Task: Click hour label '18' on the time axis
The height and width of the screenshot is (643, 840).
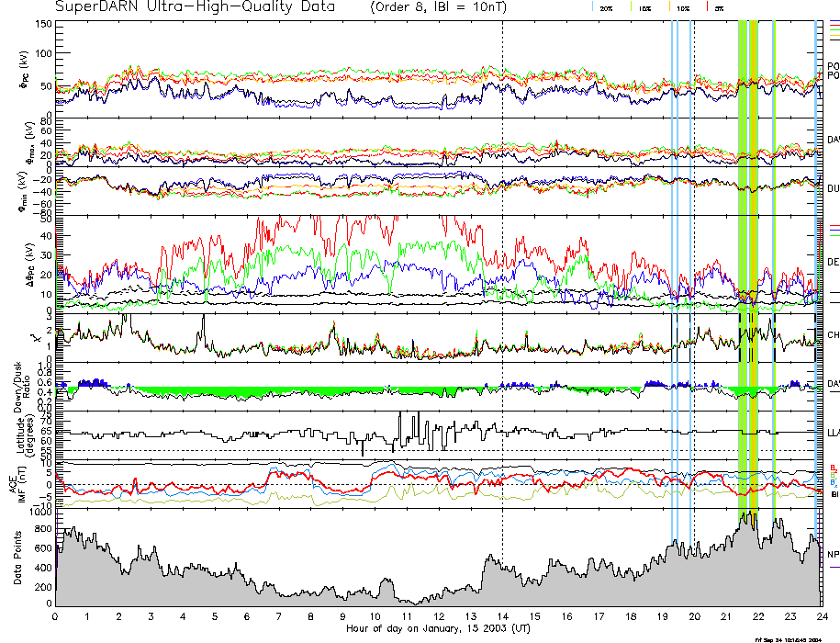Action: pos(631,616)
